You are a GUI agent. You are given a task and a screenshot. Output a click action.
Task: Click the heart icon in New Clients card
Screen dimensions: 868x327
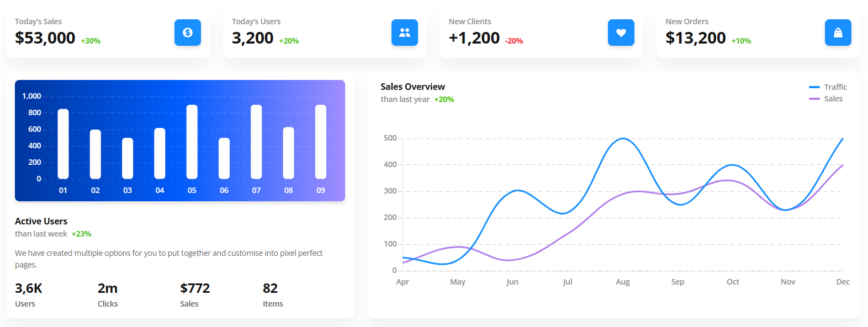[621, 33]
